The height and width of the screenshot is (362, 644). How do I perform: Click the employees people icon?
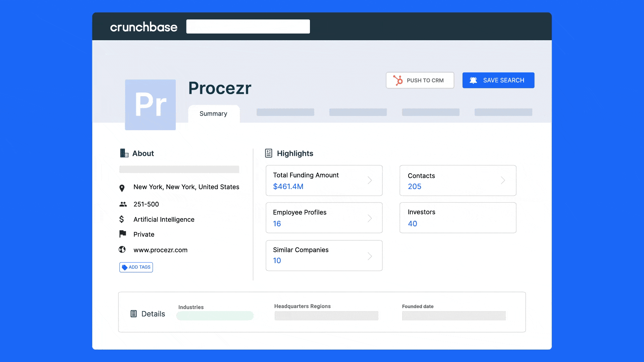click(x=123, y=204)
